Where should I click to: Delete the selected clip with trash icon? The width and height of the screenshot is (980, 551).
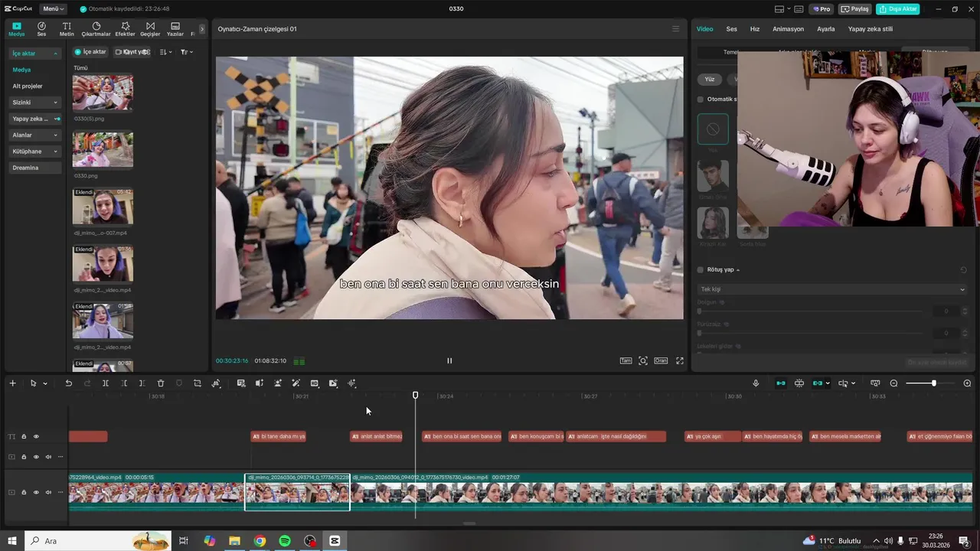click(161, 383)
